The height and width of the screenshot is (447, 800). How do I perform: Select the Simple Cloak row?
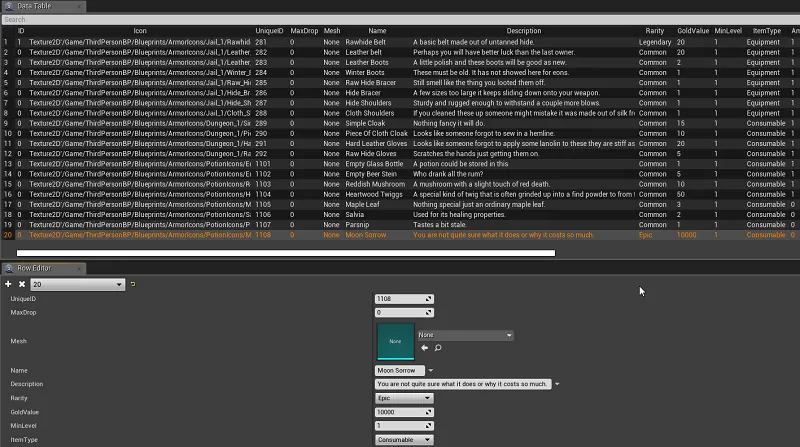point(400,123)
